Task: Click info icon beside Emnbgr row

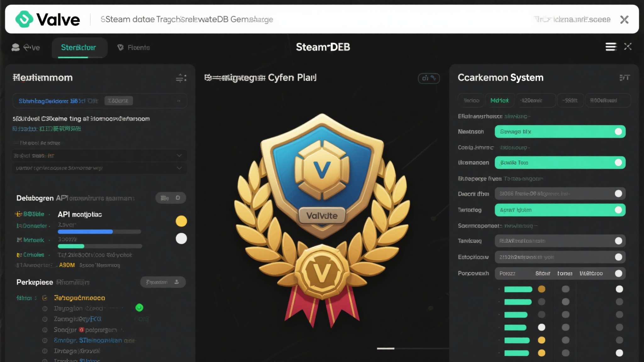Action: [x=45, y=341]
